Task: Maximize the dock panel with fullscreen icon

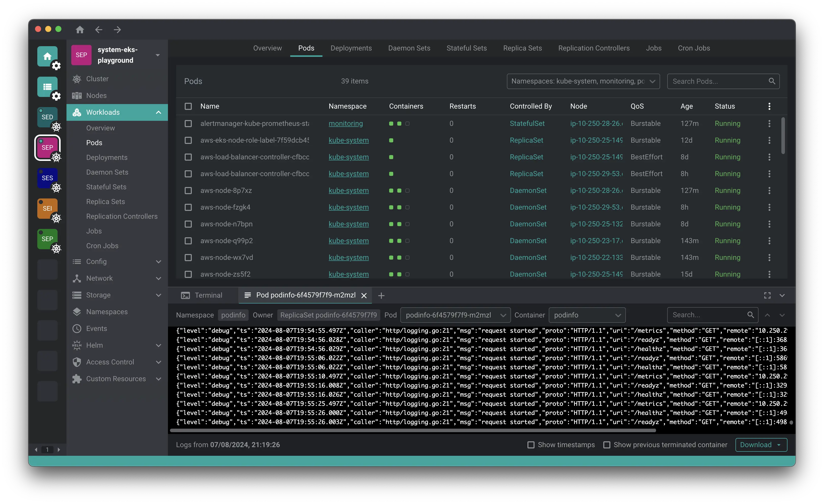Action: point(767,295)
